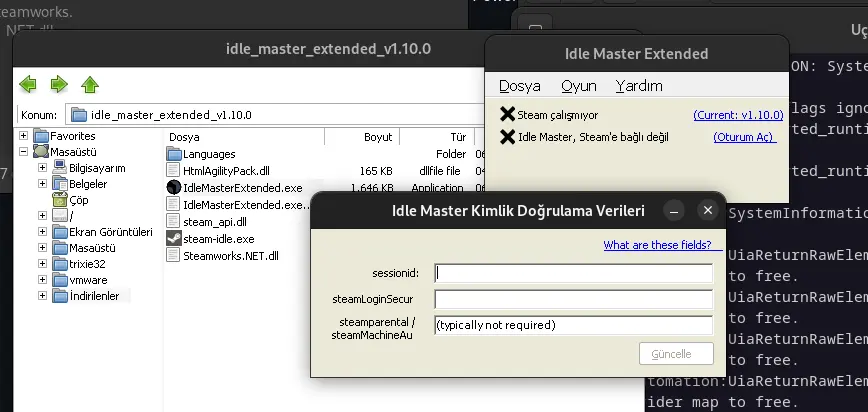Image resolution: width=868 pixels, height=412 pixels.
Task: Expand the Ekran Görüntüleri tree node
Action: point(42,231)
